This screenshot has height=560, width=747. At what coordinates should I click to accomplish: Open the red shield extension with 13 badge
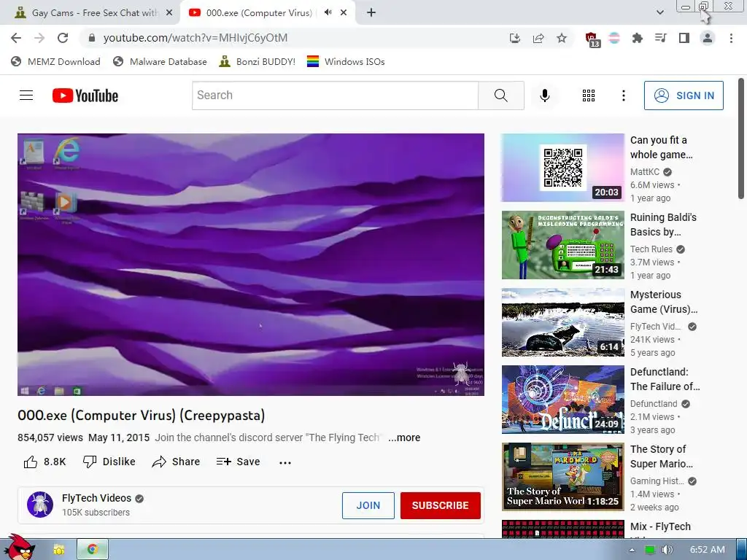[592, 39]
